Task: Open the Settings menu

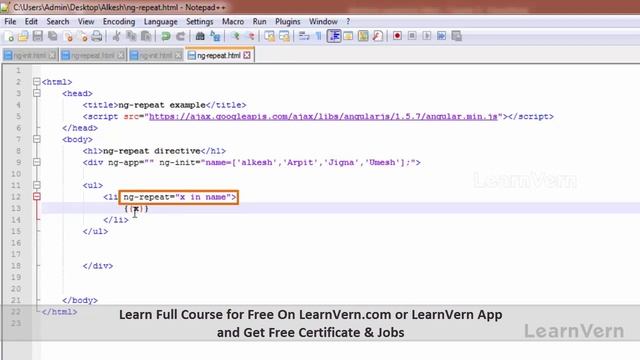Action: pos(200,22)
